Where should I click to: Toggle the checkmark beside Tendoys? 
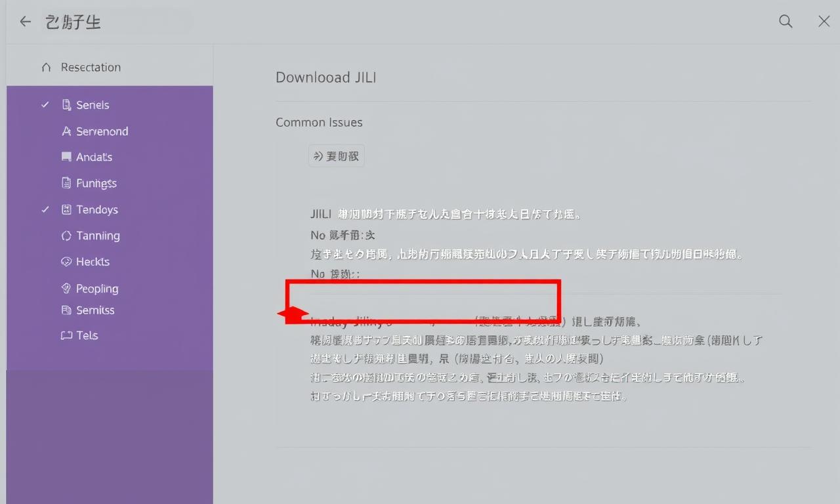click(x=45, y=209)
